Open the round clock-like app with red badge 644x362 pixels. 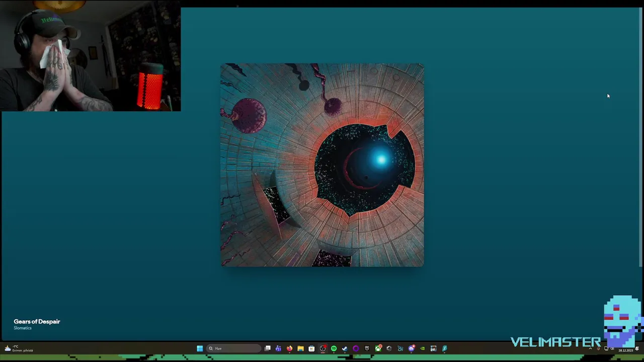click(x=323, y=348)
